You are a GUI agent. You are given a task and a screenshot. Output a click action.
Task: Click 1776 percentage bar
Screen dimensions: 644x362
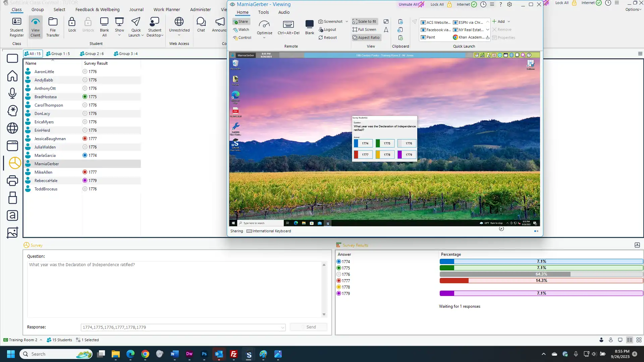[541, 274]
